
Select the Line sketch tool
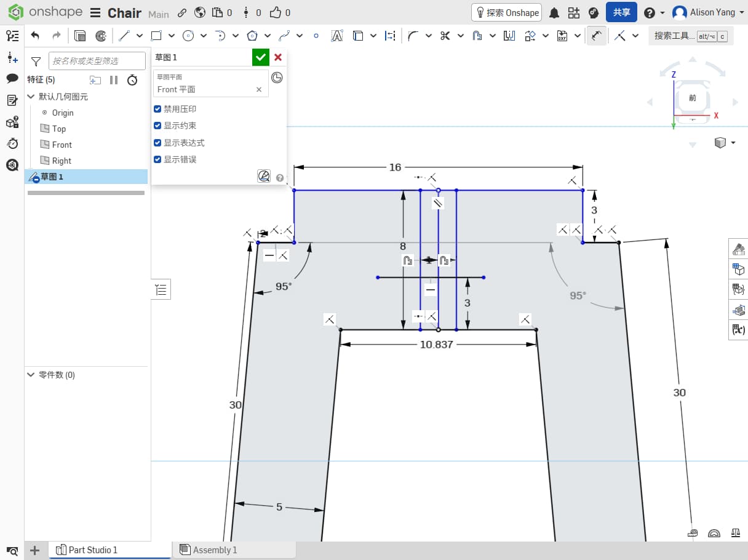[124, 36]
